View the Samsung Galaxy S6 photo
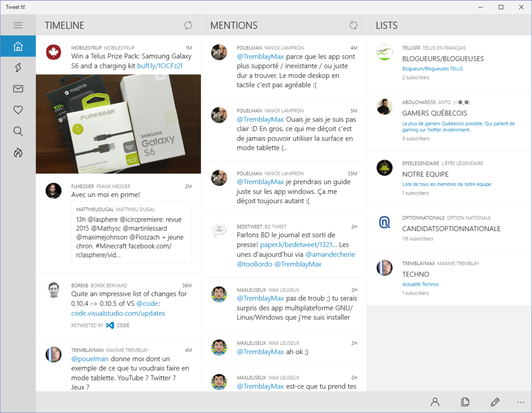The height and width of the screenshot is (413, 532). [x=118, y=124]
